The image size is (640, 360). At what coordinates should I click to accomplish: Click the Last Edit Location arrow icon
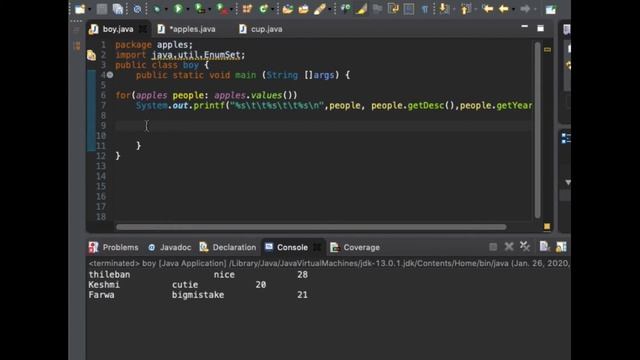(x=487, y=9)
